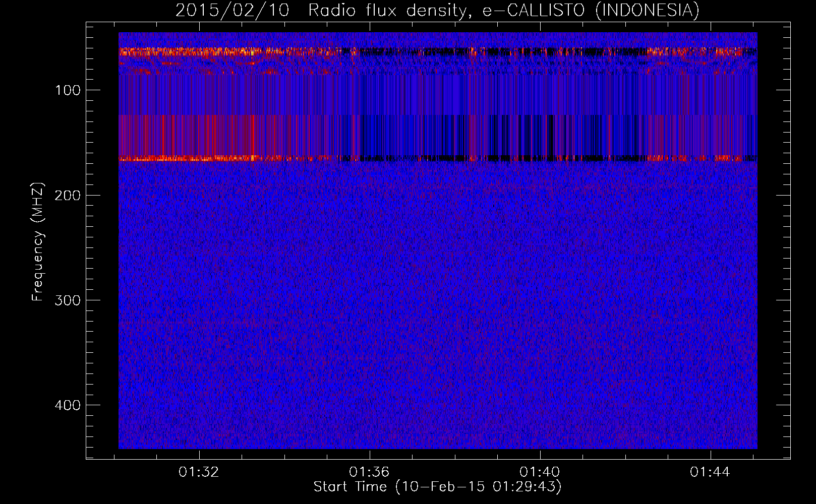The width and height of the screenshot is (816, 504).
Task: Click the plot title '2015/02/10 Radio flux density'
Action: pyautogui.click(x=437, y=10)
